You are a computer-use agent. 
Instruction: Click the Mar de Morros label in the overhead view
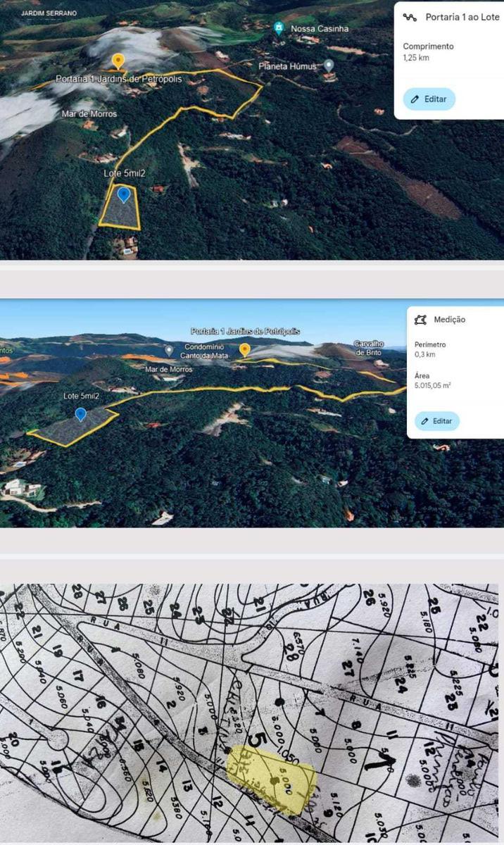90,114
